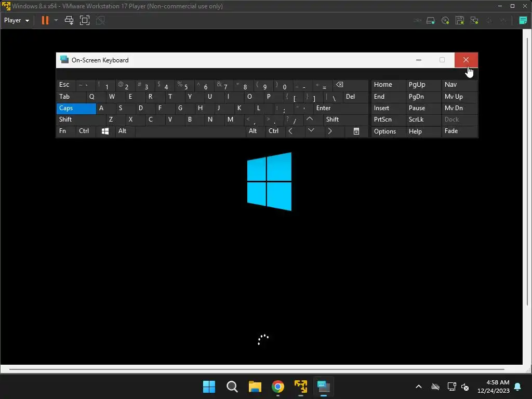Send Ctrl+Alt+Del to the virtual machine

[69, 20]
